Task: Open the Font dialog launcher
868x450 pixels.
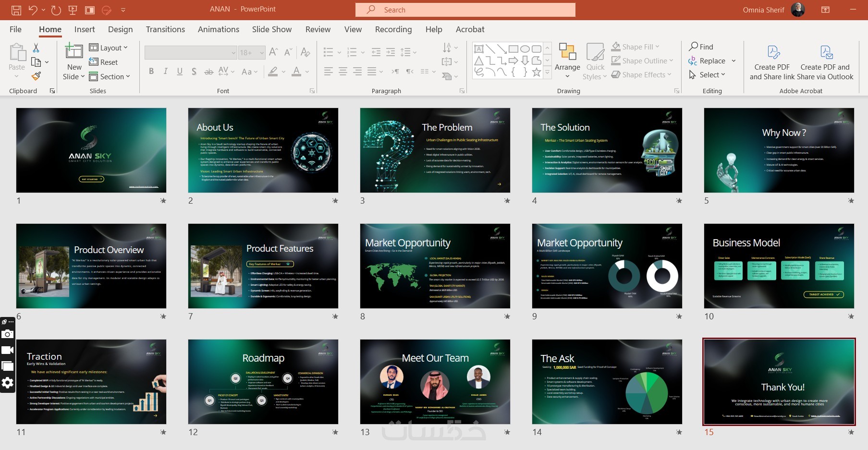Action: point(312,91)
